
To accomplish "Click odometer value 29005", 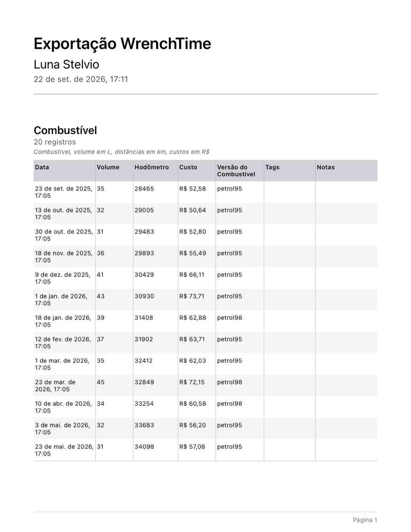I will [144, 210].
